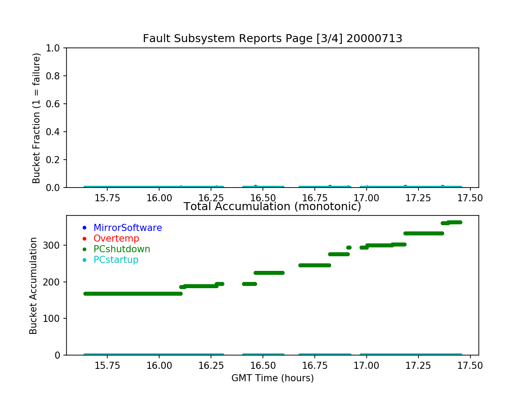The image size is (532, 399).
Task: Select the MirrorSoftware legend label
Action: (128, 228)
